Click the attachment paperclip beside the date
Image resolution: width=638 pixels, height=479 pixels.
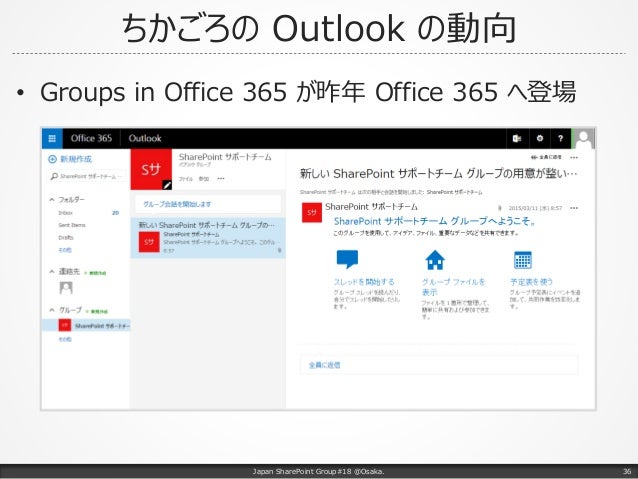[500, 208]
